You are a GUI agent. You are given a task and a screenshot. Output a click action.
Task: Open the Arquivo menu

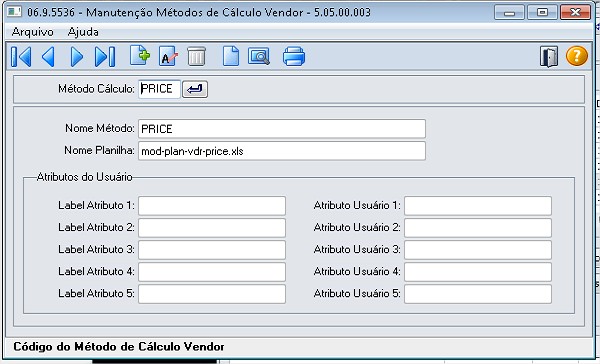33,32
